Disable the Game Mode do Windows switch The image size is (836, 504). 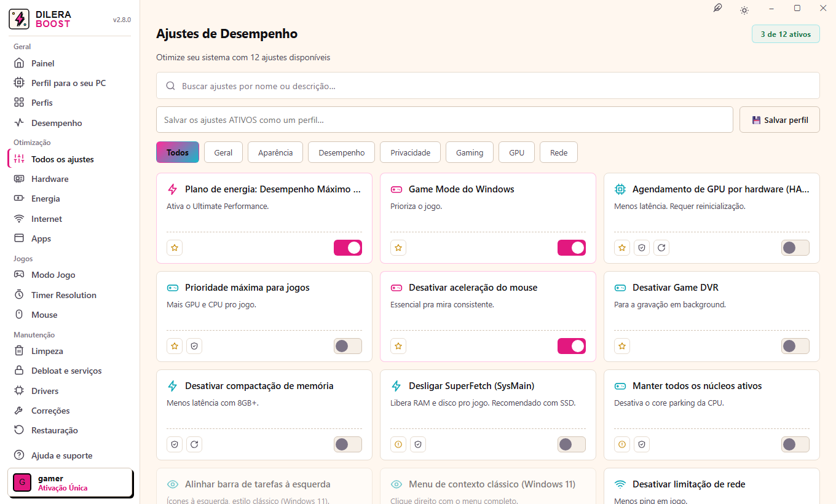coord(572,248)
